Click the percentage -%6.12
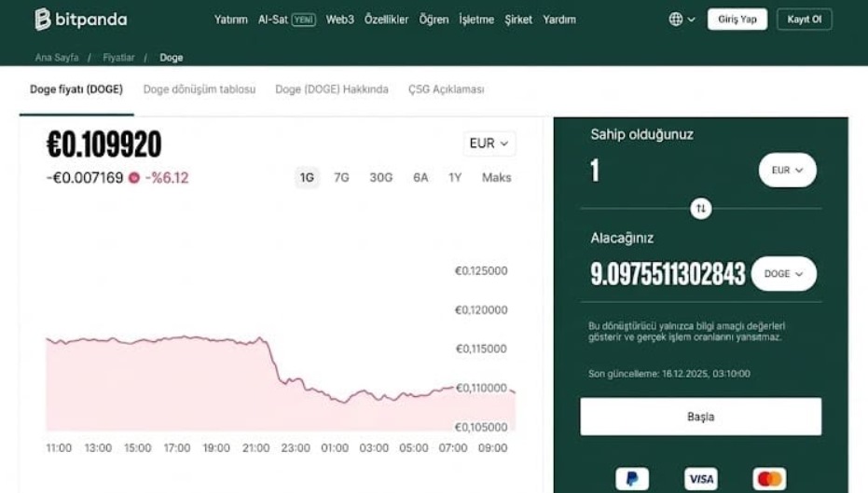The image size is (868, 493). pos(167,178)
